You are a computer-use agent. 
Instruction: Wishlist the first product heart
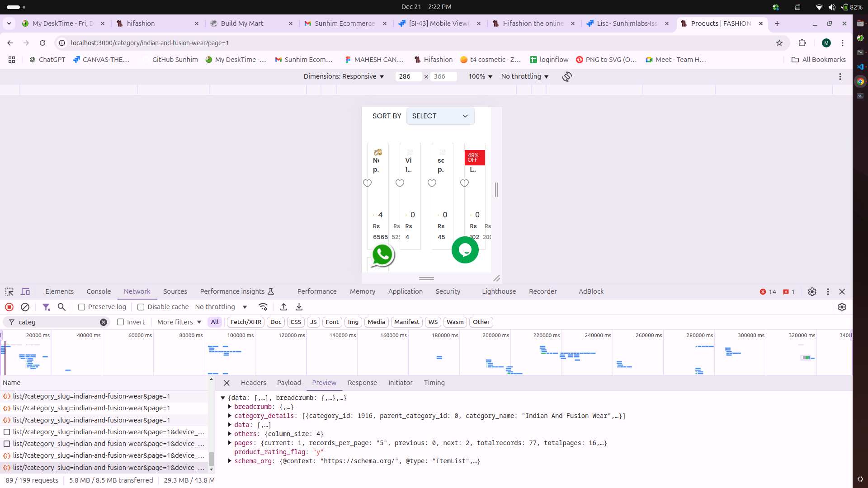click(x=367, y=183)
